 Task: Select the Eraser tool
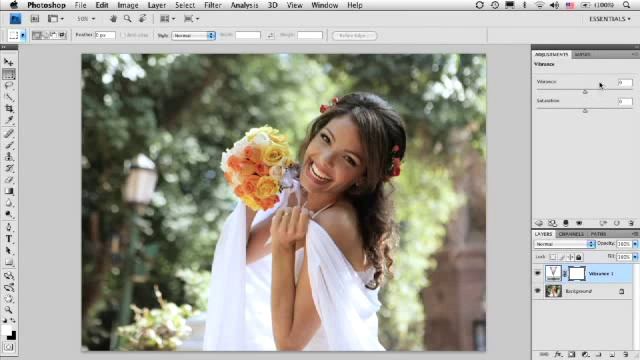point(9,179)
